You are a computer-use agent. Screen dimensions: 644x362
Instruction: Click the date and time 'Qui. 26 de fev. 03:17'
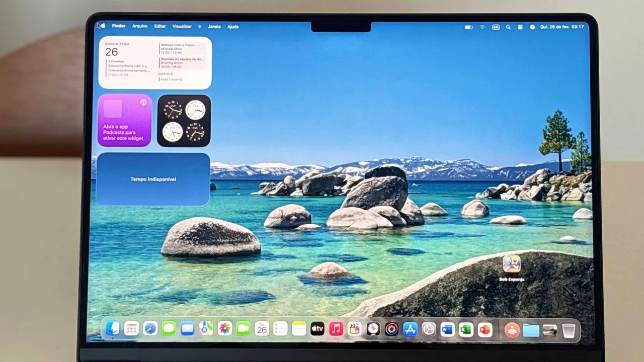[x=562, y=27]
